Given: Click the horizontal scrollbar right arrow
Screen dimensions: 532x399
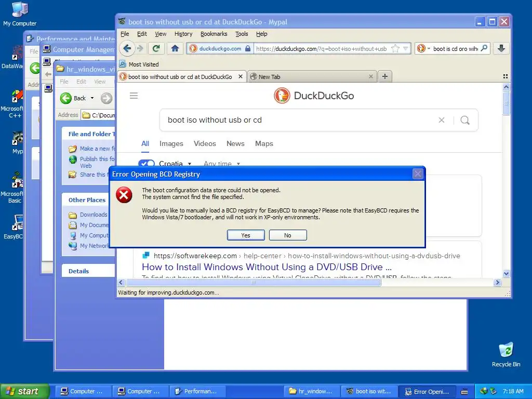Looking at the screenshot, I should (497, 282).
